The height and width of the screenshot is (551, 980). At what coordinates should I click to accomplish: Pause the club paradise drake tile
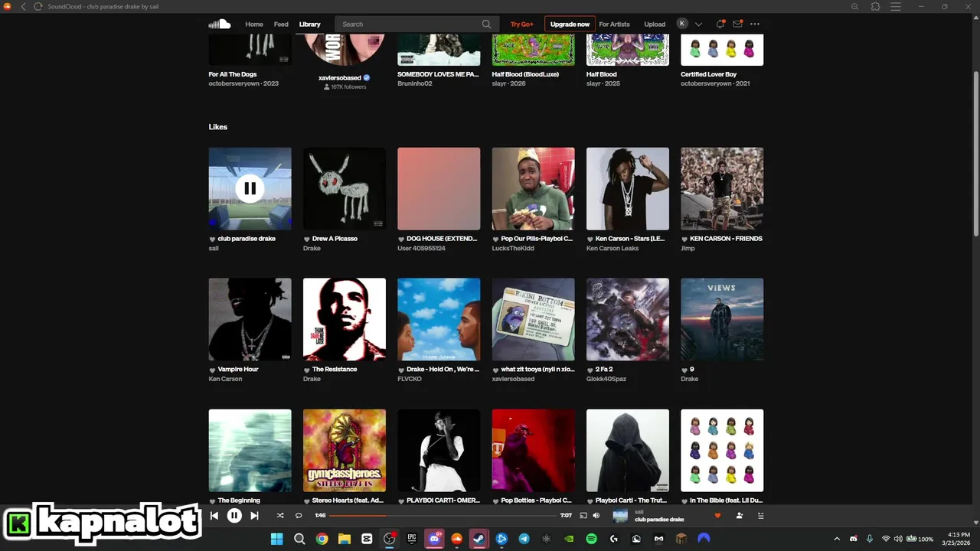tap(250, 188)
